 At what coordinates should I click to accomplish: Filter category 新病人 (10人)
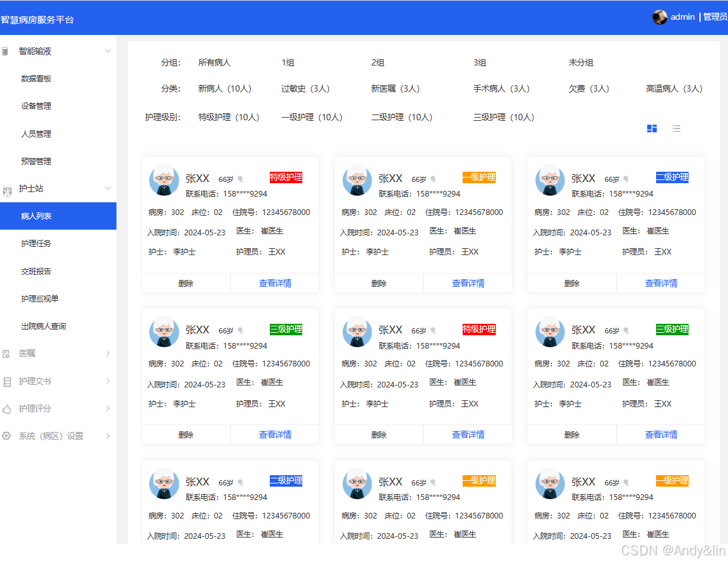(225, 88)
